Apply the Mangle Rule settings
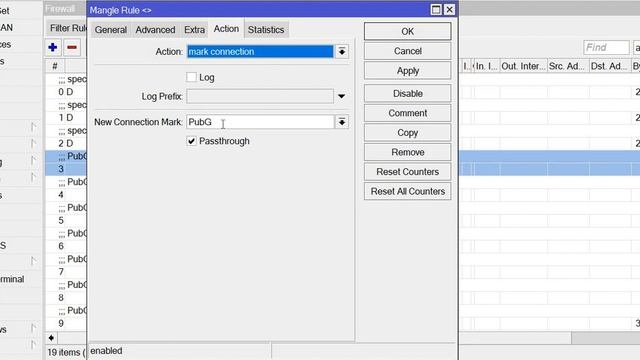Screen dimensions: 640x360 pyautogui.click(x=407, y=71)
